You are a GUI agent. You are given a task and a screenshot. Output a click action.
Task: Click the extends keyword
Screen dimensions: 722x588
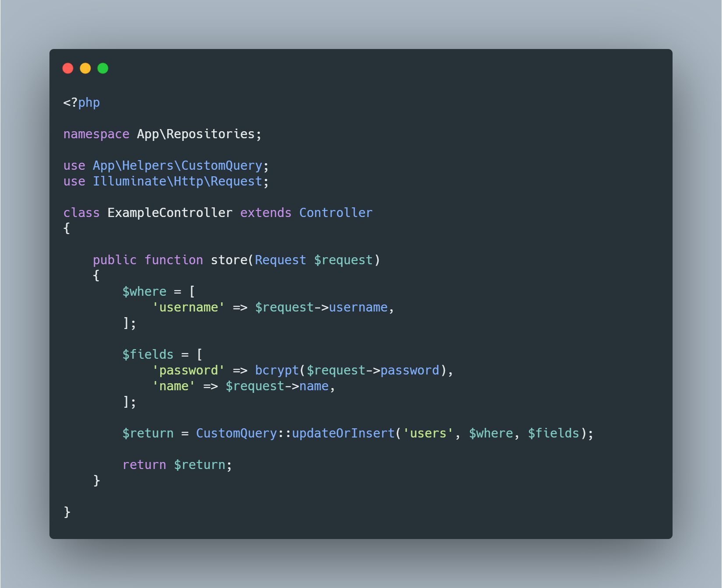point(266,213)
